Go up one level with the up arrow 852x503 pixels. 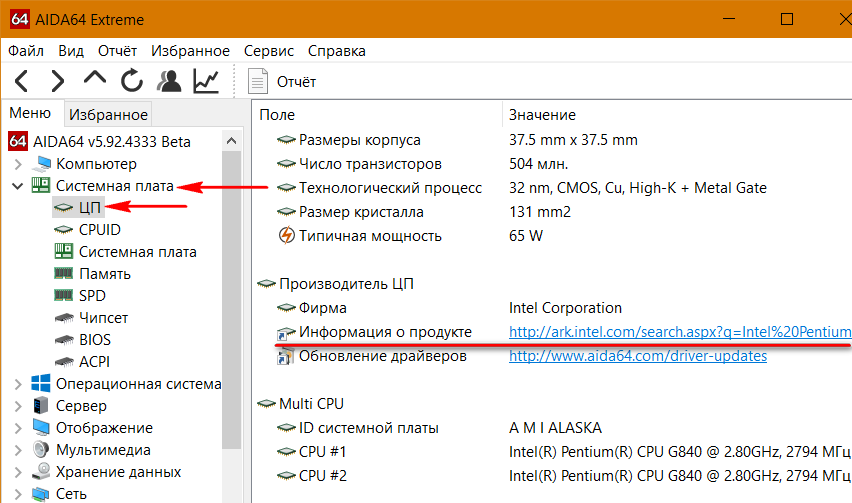(95, 79)
